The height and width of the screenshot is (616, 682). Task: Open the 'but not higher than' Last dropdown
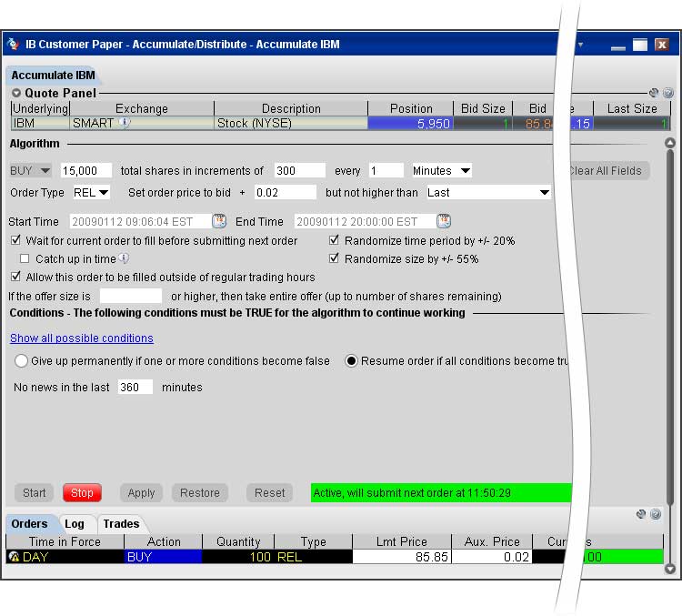pyautogui.click(x=488, y=192)
